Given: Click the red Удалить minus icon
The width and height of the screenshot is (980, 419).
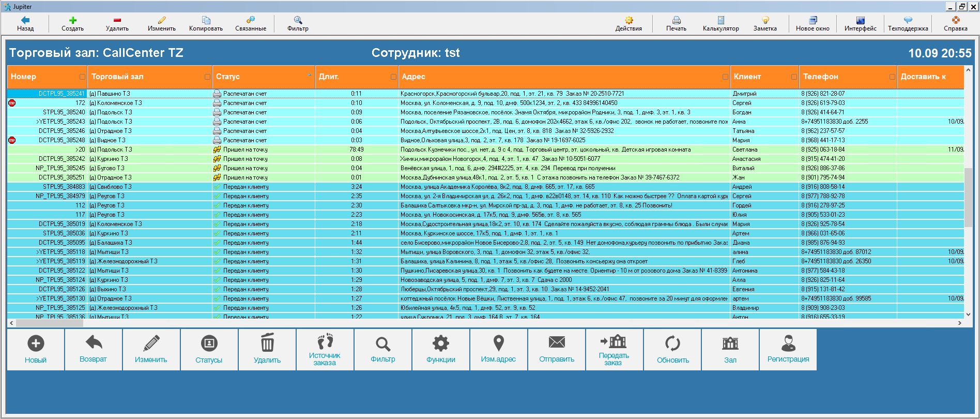Looking at the screenshot, I should tap(117, 20).
